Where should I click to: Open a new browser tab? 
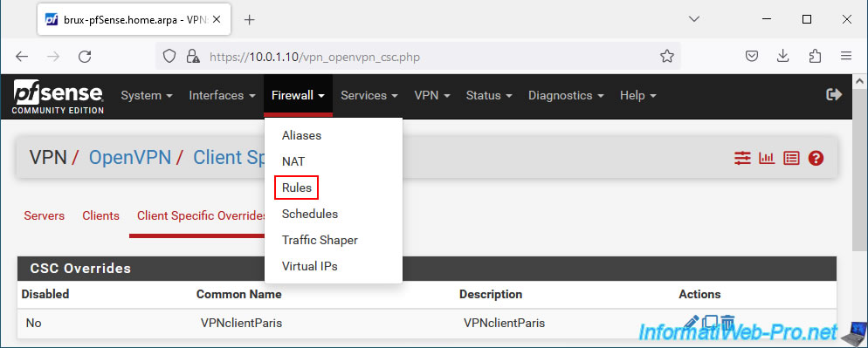(250, 20)
